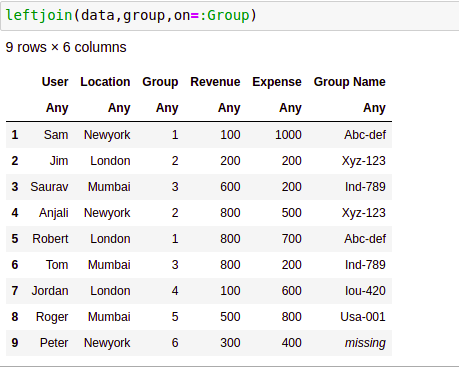459x367 pixels.
Task: Click Group value 4 in Jordan's row
Action: [x=175, y=291]
